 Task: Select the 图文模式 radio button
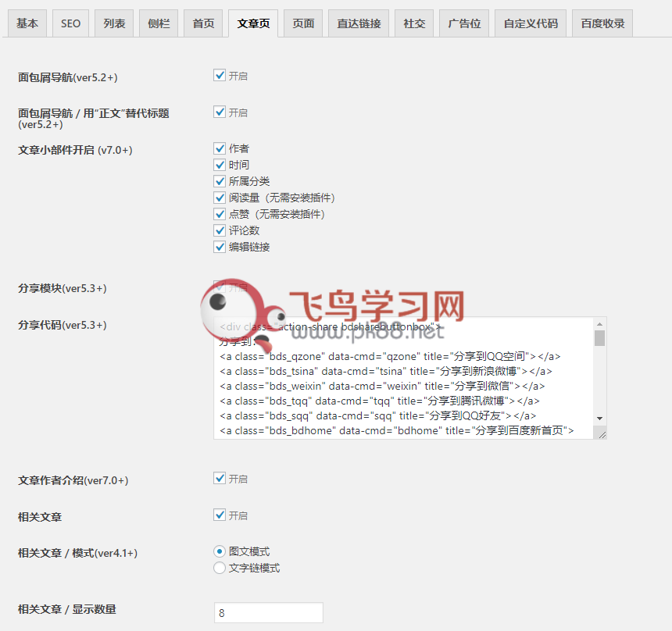click(220, 551)
